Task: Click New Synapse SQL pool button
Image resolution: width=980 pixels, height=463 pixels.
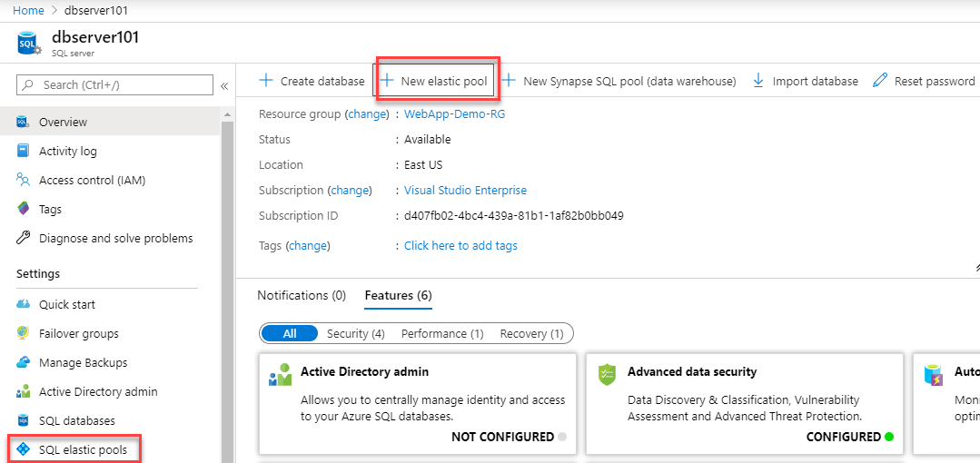Action: point(619,81)
